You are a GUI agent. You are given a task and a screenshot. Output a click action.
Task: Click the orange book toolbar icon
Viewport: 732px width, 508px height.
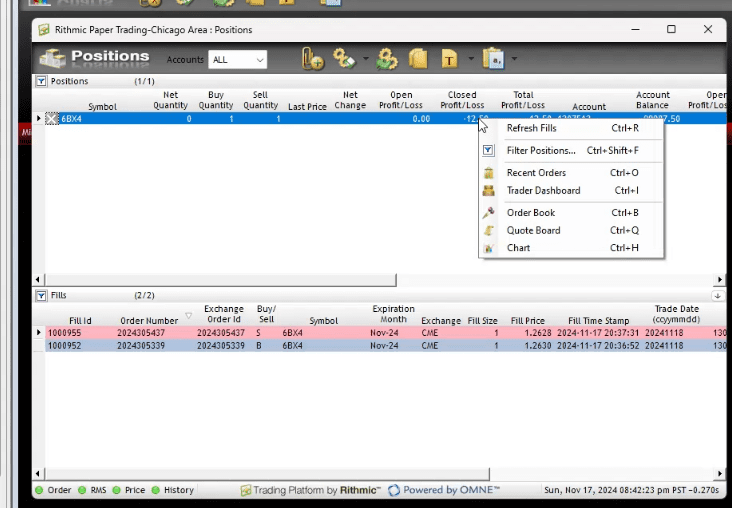pos(417,60)
